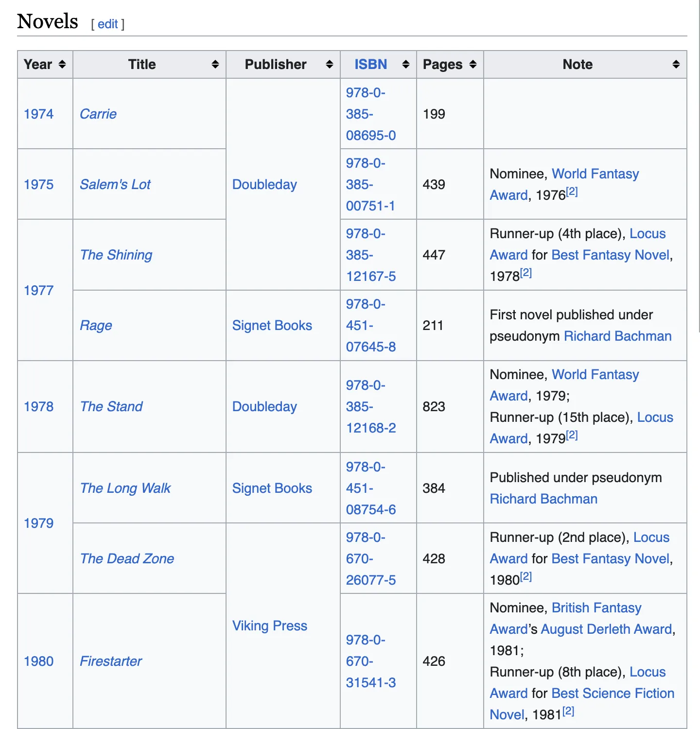Click the Title column header
Viewport: 700px width, 729px height.
(x=149, y=64)
